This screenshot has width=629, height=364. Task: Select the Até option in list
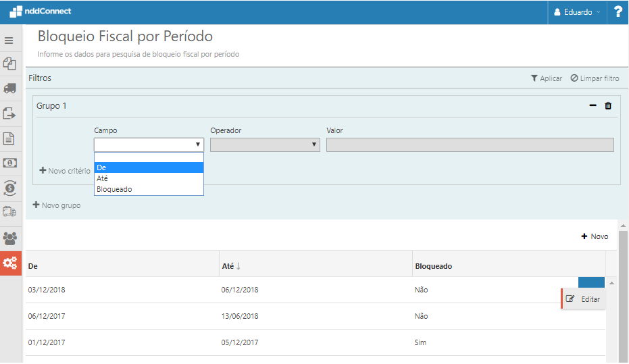tap(149, 178)
